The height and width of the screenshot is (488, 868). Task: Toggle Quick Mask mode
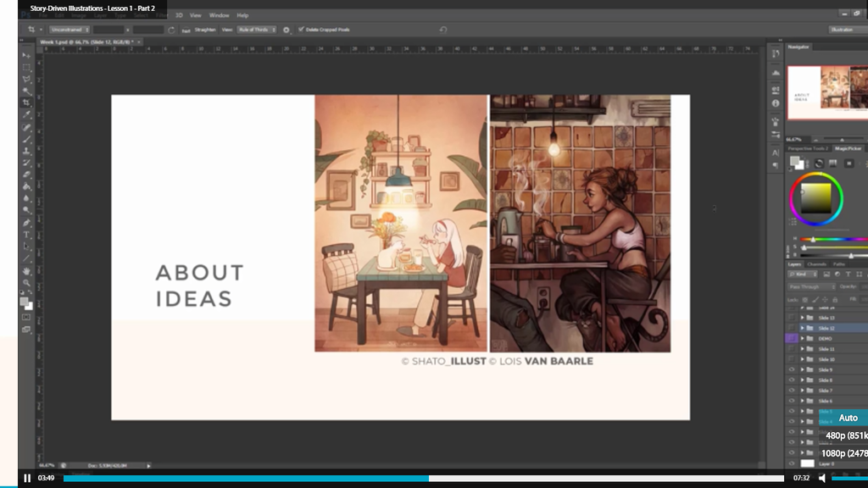[x=26, y=317]
